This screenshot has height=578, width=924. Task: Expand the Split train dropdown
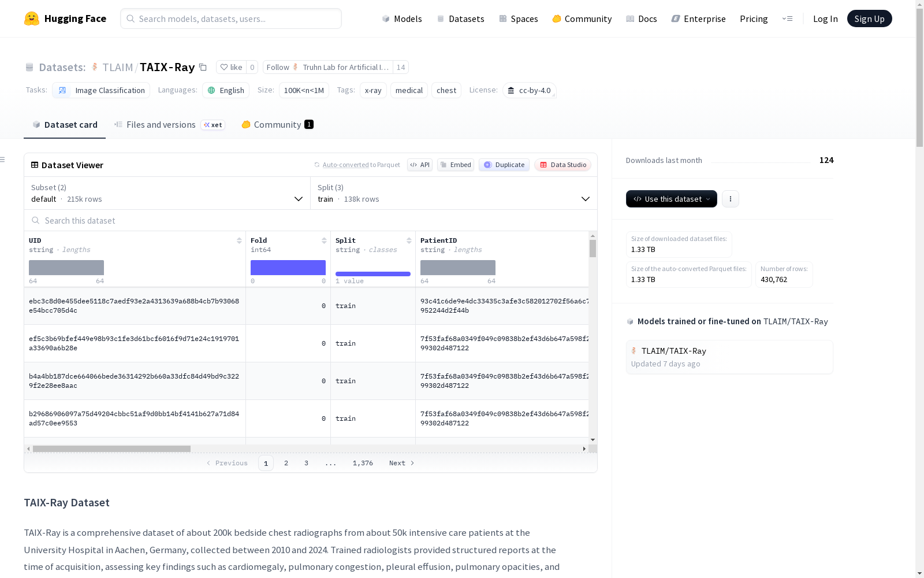point(454,193)
